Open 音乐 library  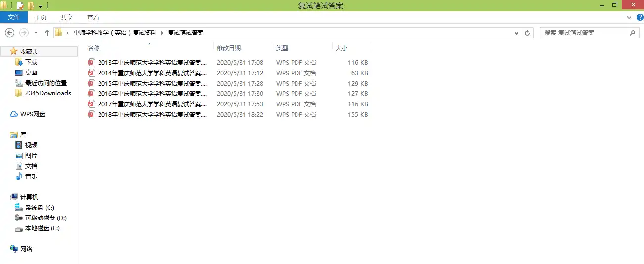click(x=31, y=176)
